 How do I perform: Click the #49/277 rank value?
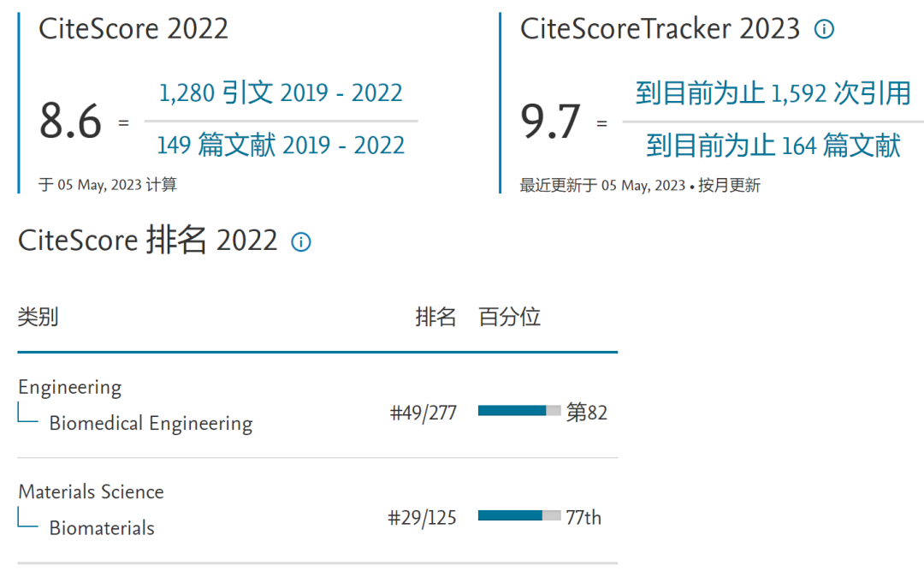pyautogui.click(x=423, y=413)
